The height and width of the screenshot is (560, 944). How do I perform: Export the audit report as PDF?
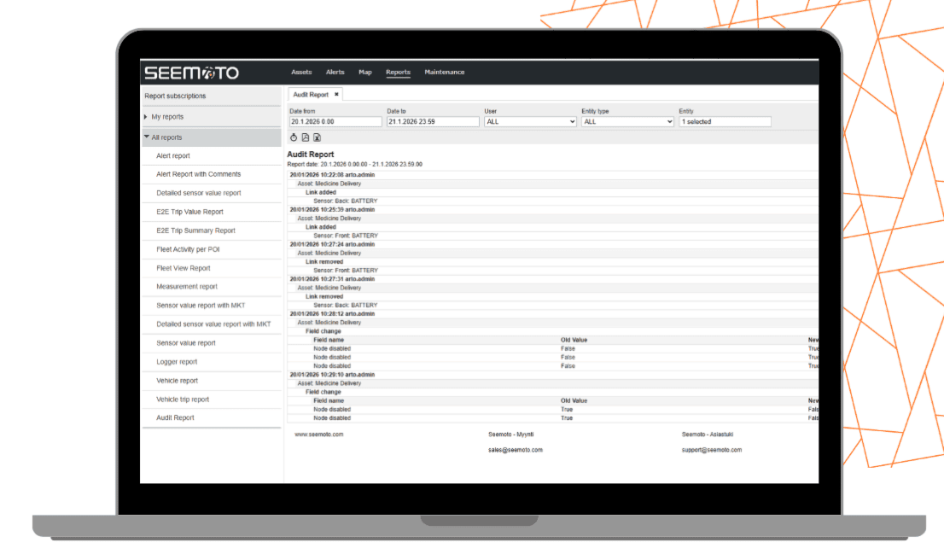[306, 137]
